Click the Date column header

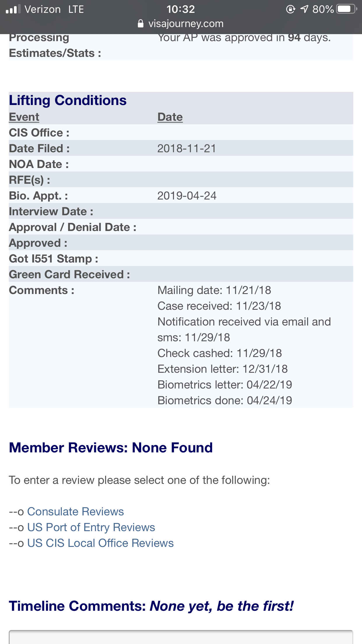click(170, 117)
